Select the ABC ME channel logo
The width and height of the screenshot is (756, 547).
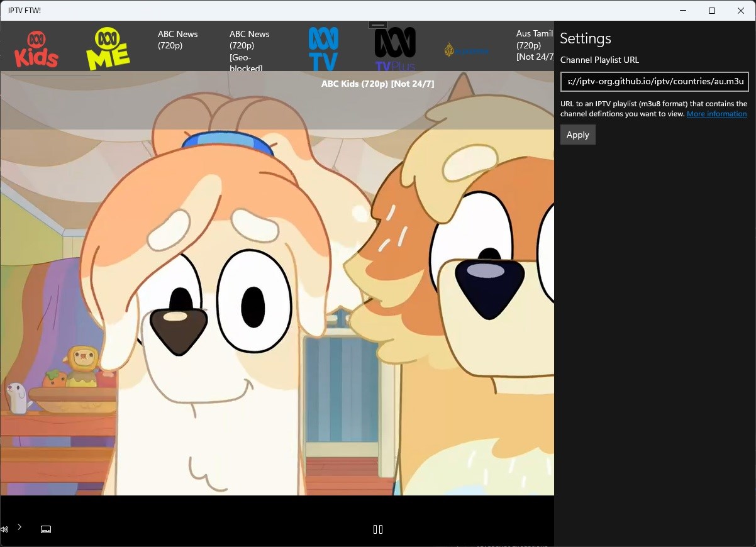click(108, 48)
